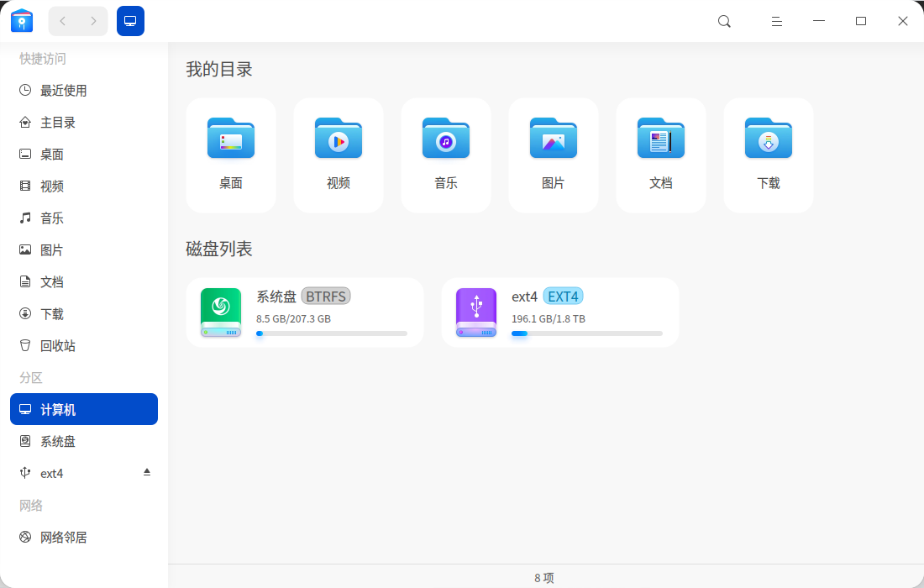This screenshot has width=924, height=588.
Task: Click the 8 项 status bar text
Action: pyautogui.click(x=544, y=578)
